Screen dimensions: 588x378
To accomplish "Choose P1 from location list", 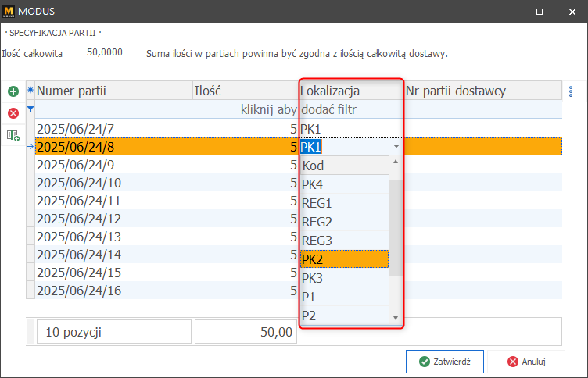I will point(344,297).
